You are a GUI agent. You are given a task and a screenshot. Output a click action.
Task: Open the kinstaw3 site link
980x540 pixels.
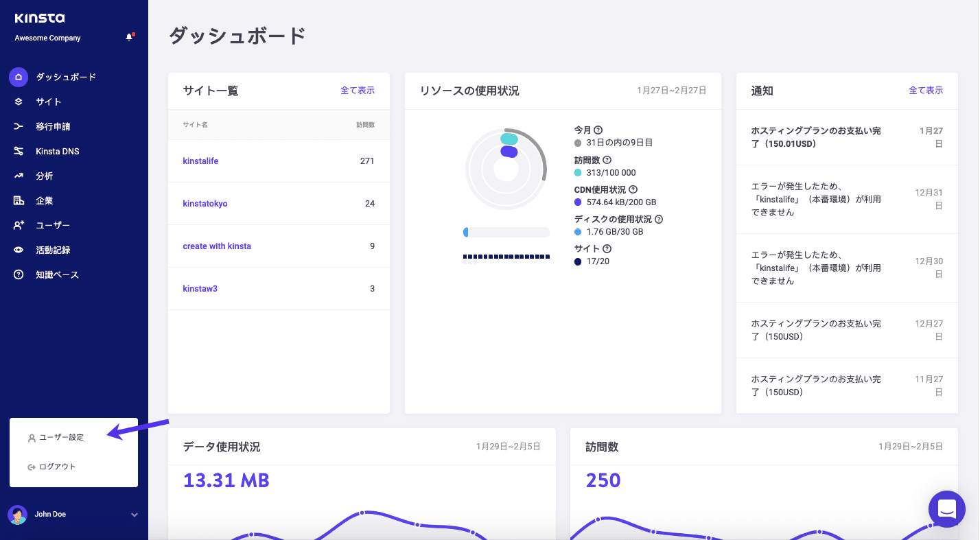point(200,289)
